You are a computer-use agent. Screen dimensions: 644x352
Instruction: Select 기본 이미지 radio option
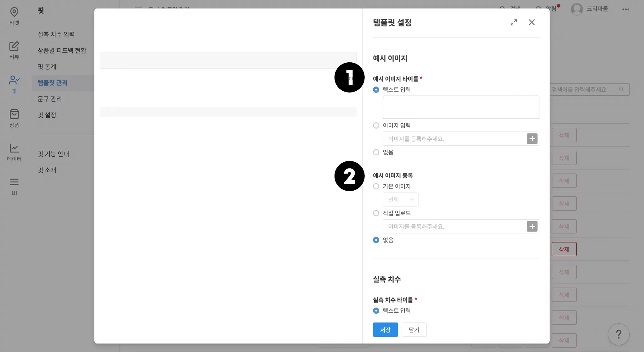[376, 186]
